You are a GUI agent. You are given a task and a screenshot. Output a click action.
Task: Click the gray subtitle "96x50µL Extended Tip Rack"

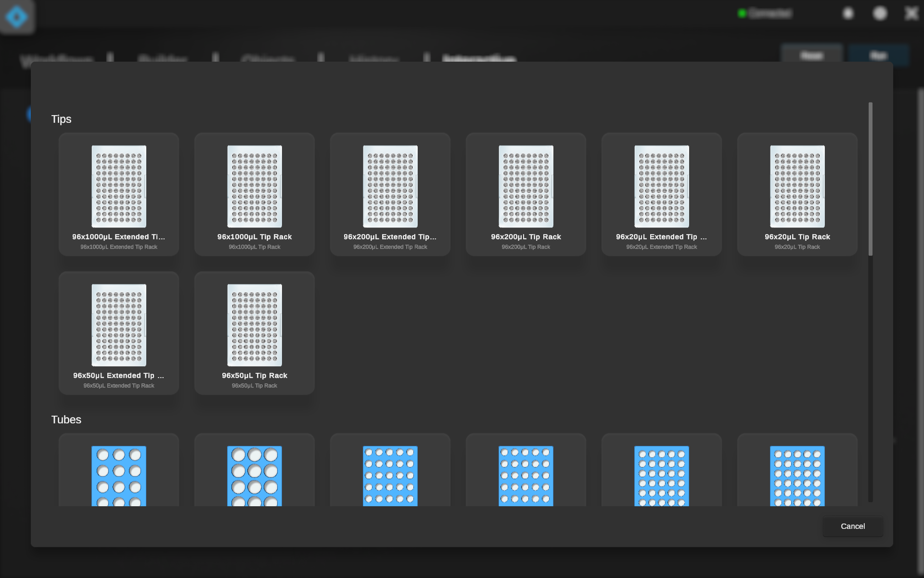coord(119,386)
